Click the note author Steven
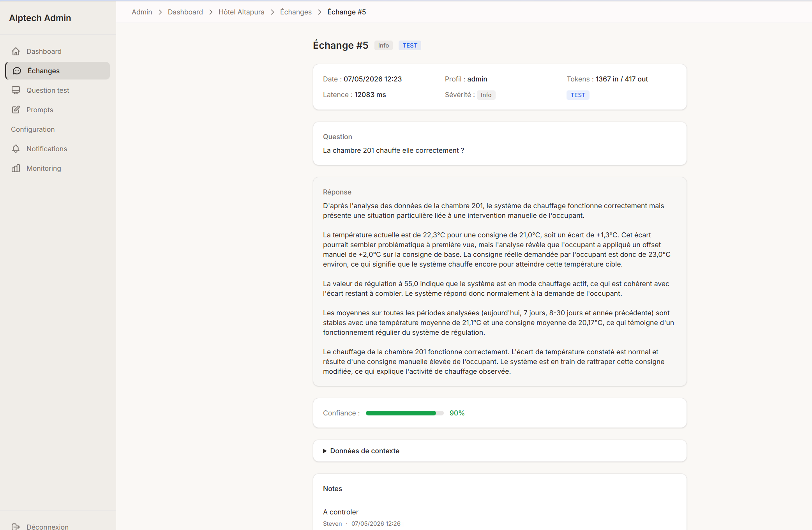This screenshot has width=812, height=530. [332, 524]
